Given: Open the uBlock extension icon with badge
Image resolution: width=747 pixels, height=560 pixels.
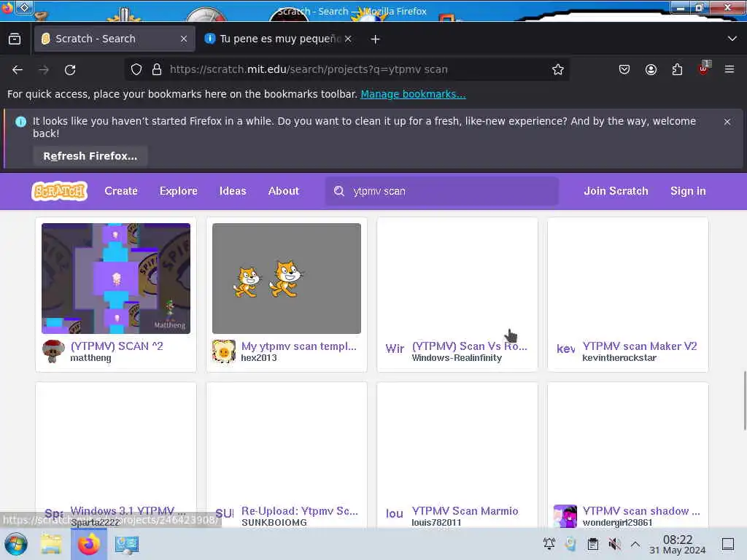Looking at the screenshot, I should click(704, 69).
